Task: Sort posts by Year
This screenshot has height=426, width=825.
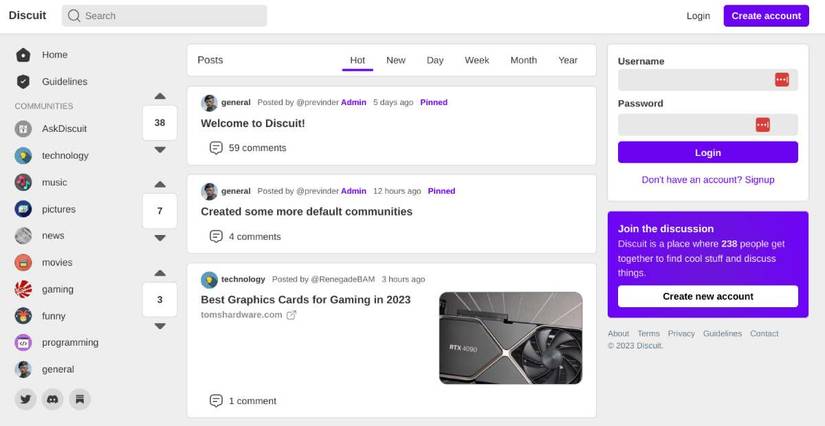Action: [x=568, y=60]
